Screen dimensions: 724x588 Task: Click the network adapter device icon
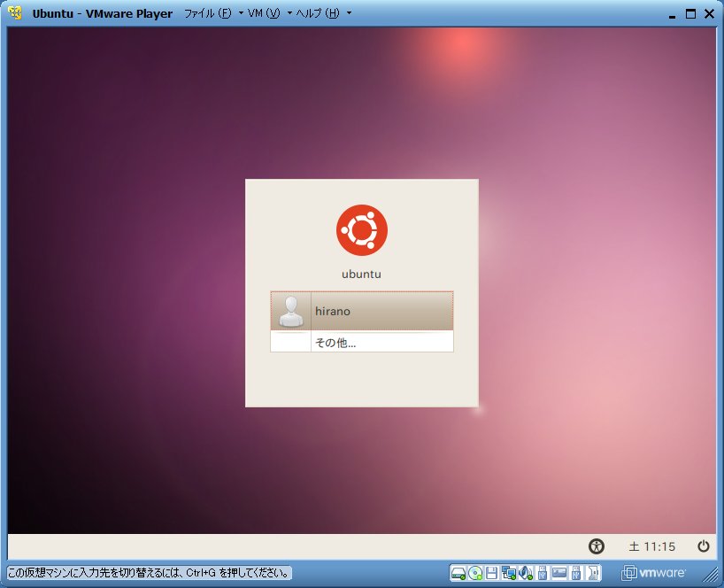tap(509, 573)
